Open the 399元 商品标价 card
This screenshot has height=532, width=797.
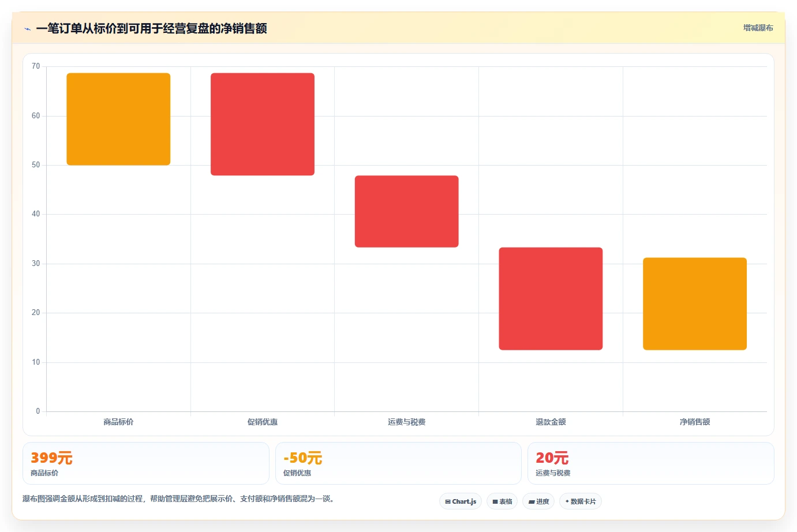146,463
